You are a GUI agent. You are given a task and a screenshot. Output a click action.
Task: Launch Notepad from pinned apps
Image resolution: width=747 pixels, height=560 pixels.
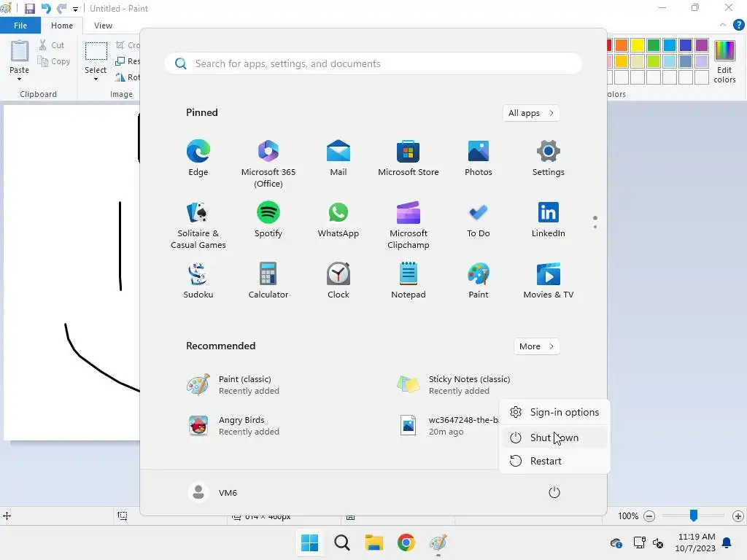[409, 281]
